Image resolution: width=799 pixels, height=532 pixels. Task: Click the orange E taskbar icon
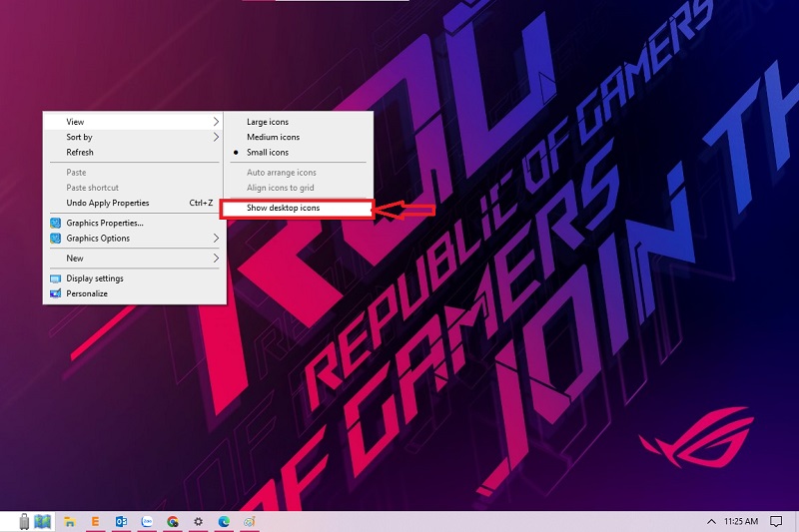point(96,521)
